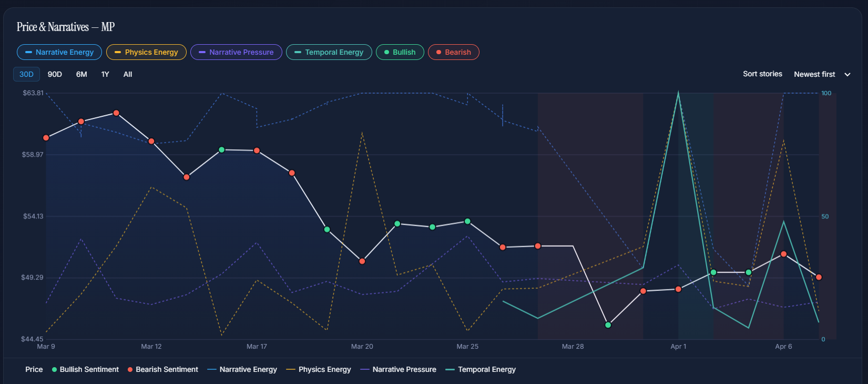
Task: Click the highest red bearish price marker
Action: point(116,113)
